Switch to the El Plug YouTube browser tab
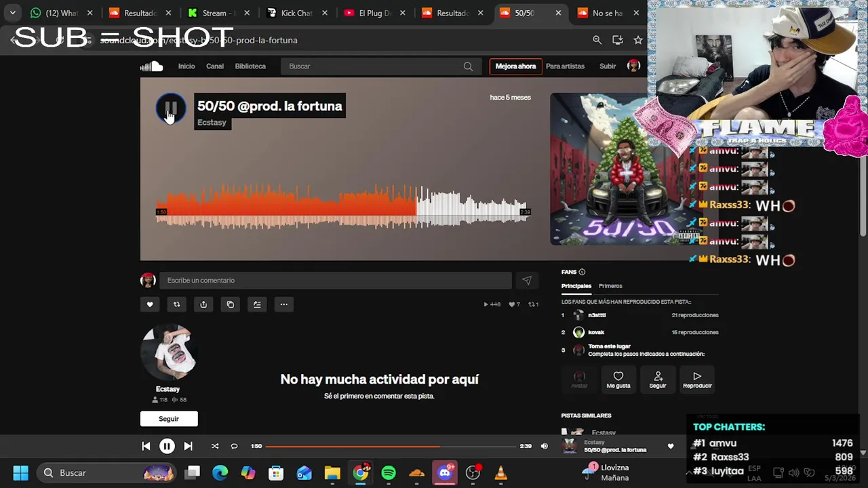Image resolution: width=868 pixels, height=488 pixels. [373, 13]
